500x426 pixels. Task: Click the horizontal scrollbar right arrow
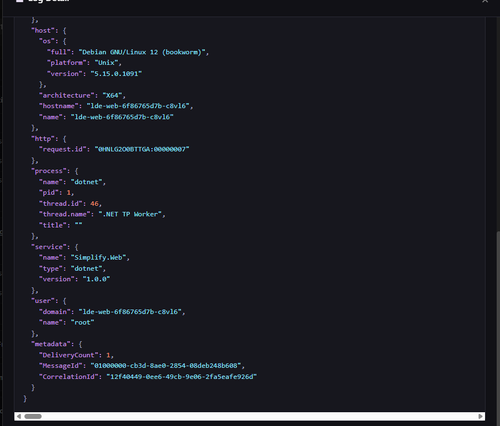pos(480,416)
